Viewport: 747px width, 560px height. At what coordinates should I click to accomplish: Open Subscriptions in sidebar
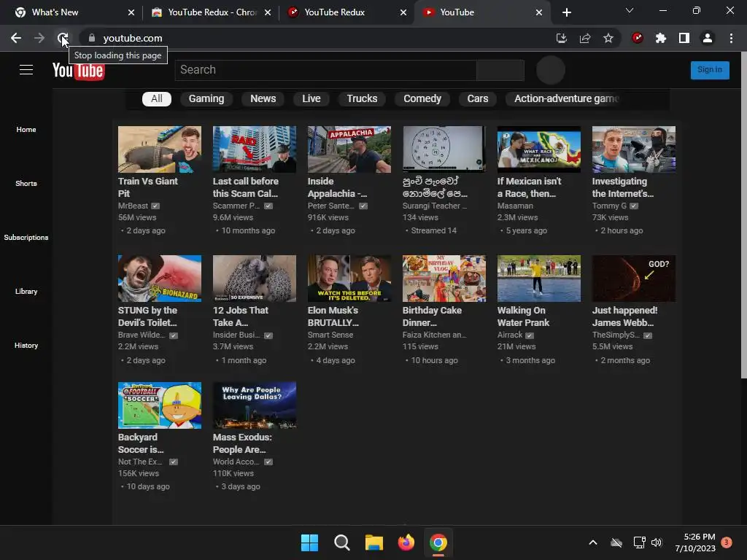pos(26,237)
